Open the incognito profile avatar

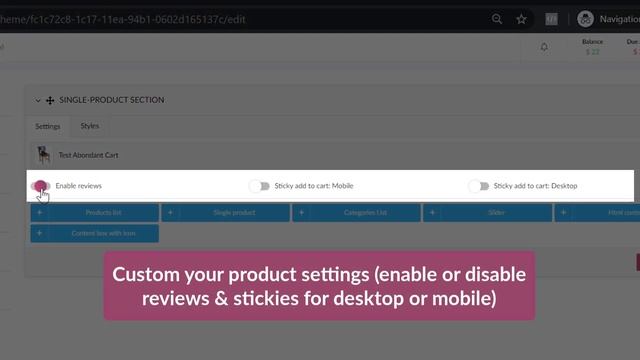[585, 19]
